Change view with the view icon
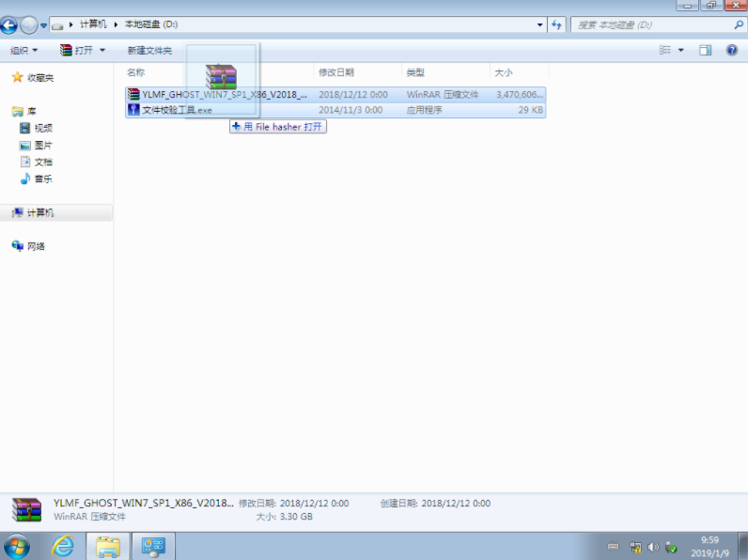This screenshot has height=560, width=748. [x=665, y=50]
